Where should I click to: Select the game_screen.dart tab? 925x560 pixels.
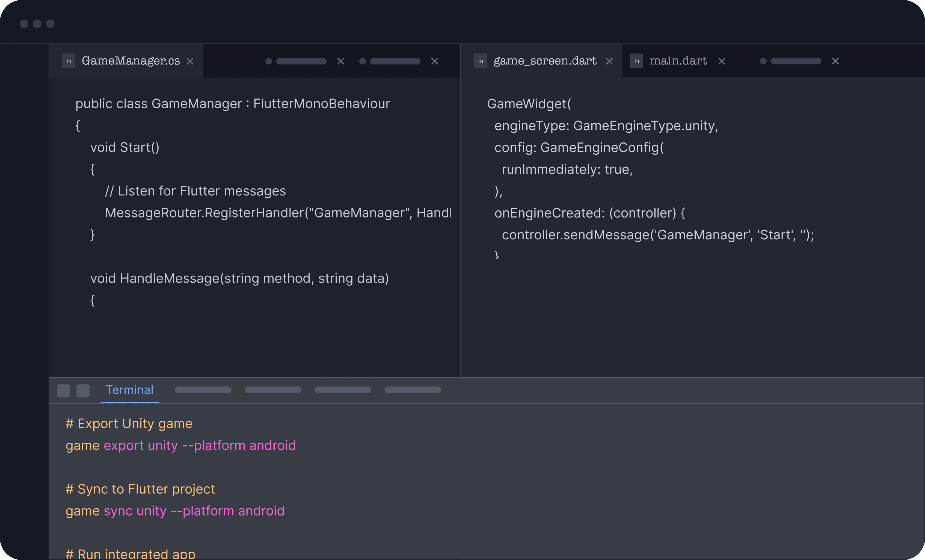tap(545, 61)
